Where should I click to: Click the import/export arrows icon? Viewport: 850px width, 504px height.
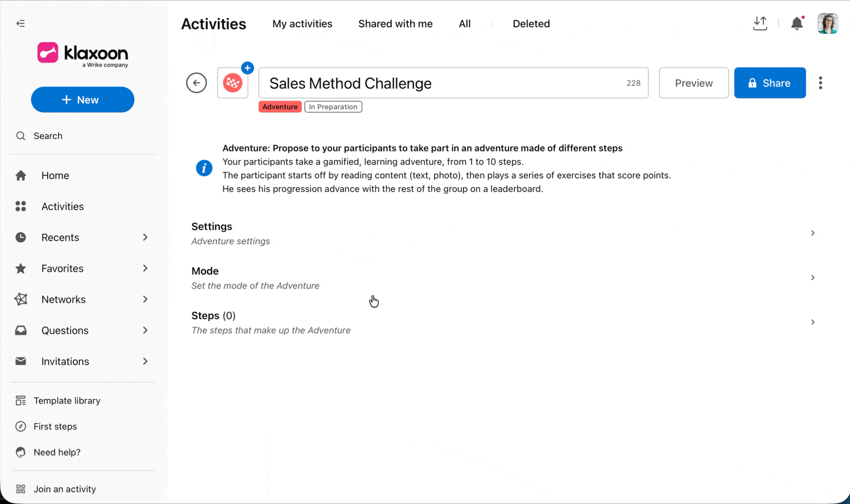tap(760, 24)
